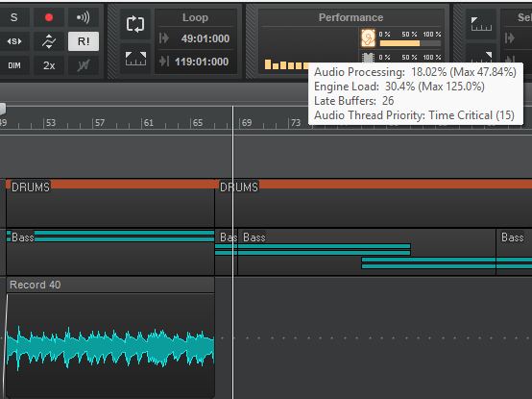Click the select-module set selection icon
The width and height of the screenshot is (532, 399).
[481, 24]
